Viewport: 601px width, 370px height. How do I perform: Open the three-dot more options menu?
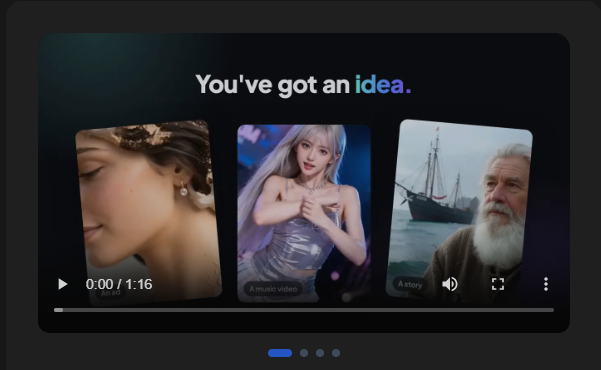(x=546, y=284)
